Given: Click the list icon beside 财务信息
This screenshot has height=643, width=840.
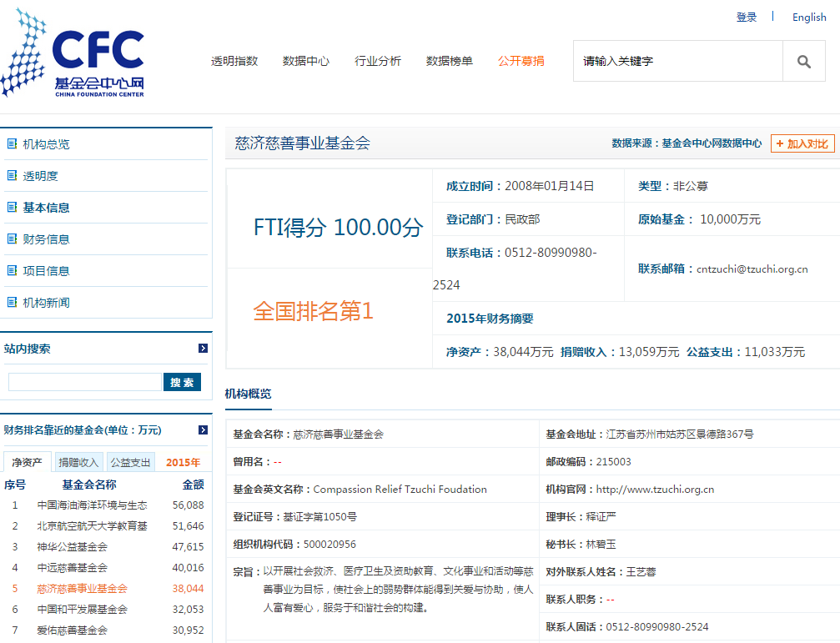Looking at the screenshot, I should pos(12,239).
